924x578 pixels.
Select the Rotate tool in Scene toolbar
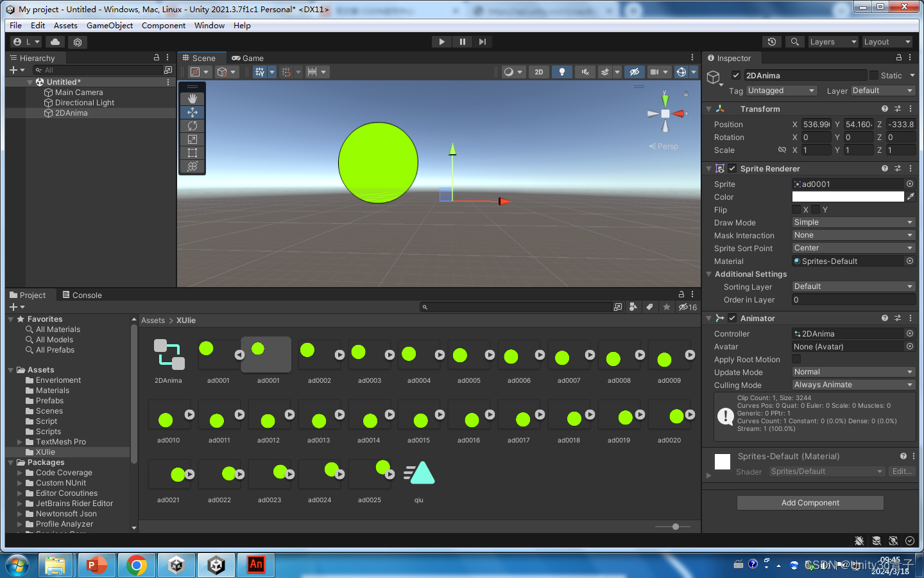(192, 126)
